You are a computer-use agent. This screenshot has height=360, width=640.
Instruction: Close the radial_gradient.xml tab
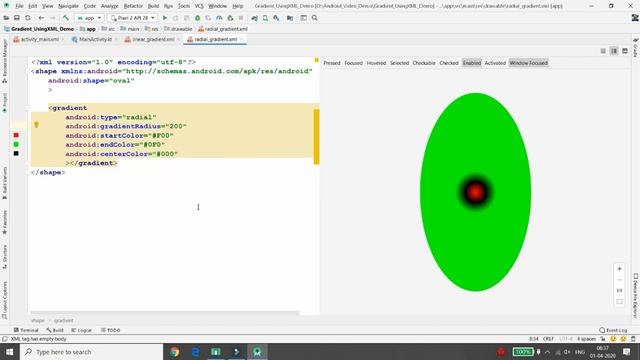pyautogui.click(x=242, y=40)
